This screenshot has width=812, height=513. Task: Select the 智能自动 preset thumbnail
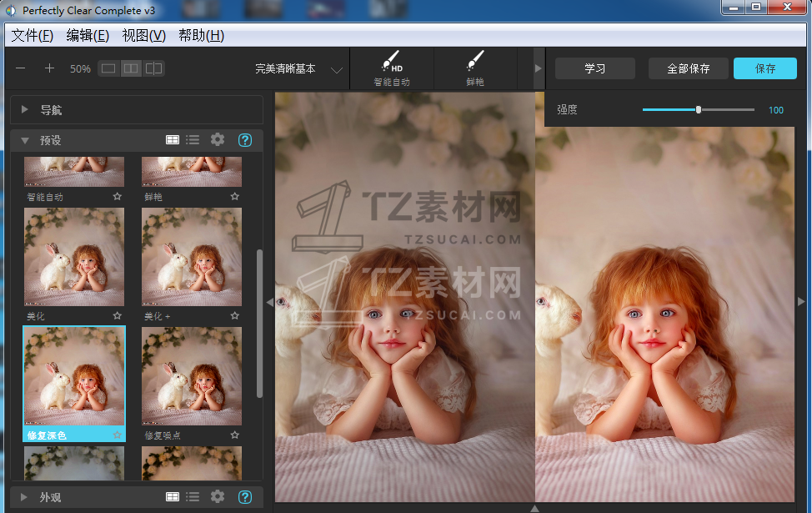click(74, 172)
